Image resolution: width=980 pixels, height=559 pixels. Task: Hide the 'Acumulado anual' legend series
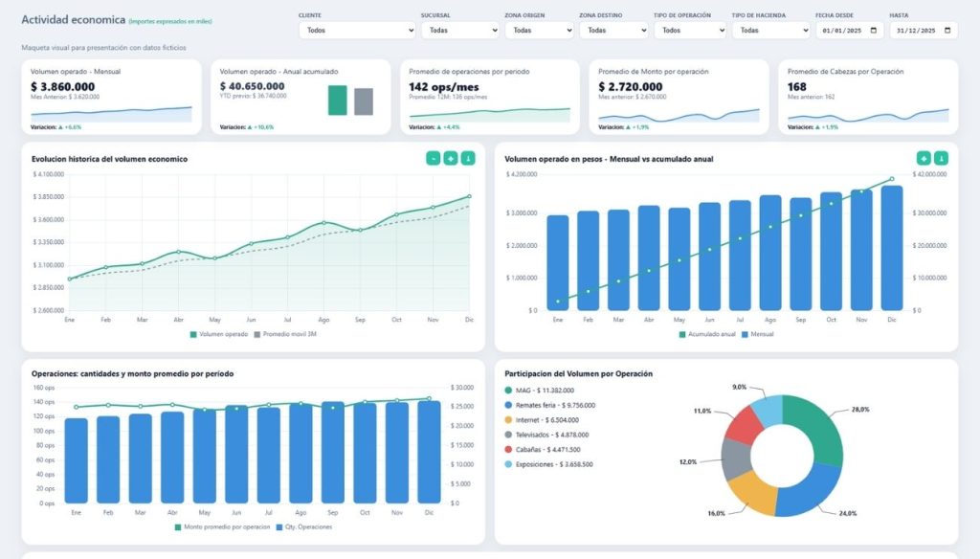(708, 334)
